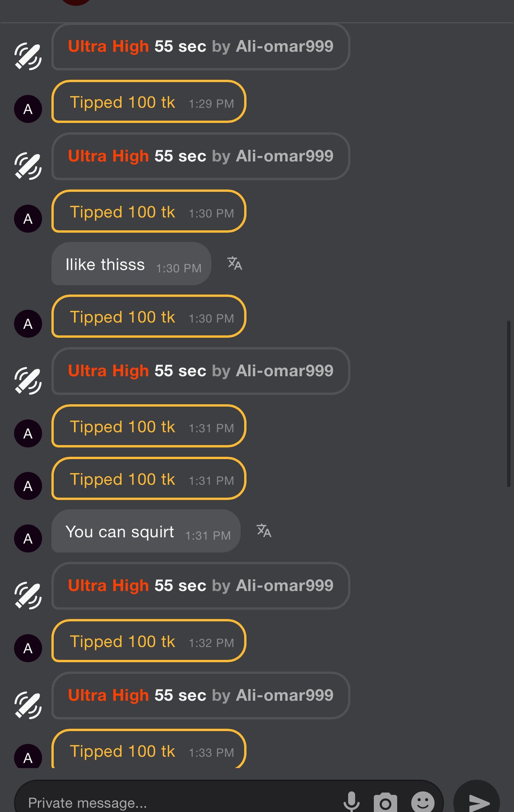This screenshot has height=812, width=514.
Task: Click the avatar beside the 1:33 PM tip
Action: coord(28,757)
